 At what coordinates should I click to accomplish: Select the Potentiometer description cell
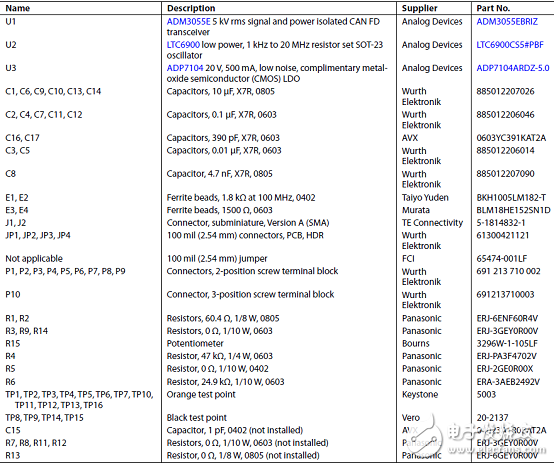point(195,344)
